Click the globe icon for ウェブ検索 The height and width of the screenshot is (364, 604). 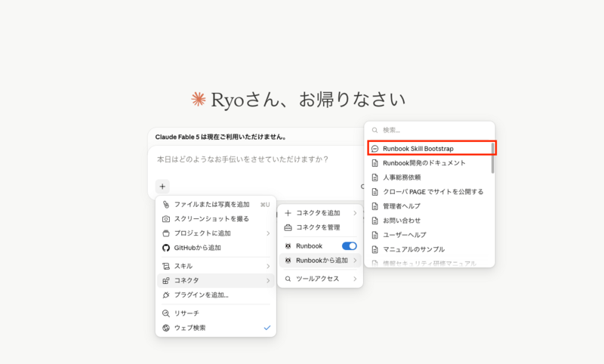coord(166,328)
